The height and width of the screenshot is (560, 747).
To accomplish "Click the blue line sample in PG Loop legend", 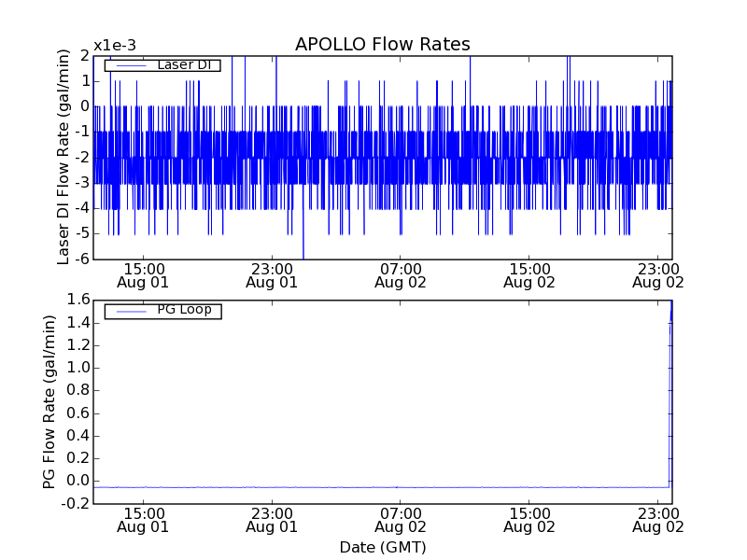I will [131, 312].
